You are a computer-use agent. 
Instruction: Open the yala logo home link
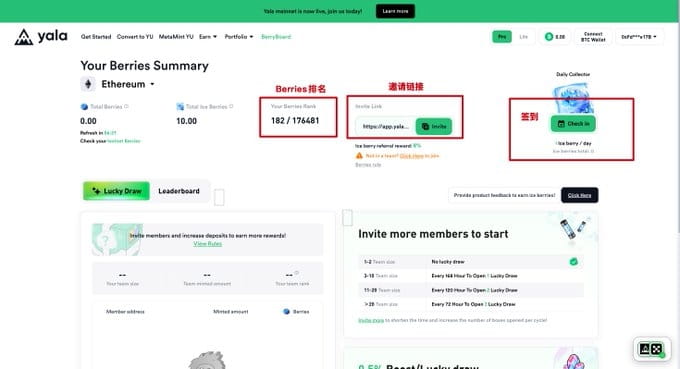click(x=41, y=36)
